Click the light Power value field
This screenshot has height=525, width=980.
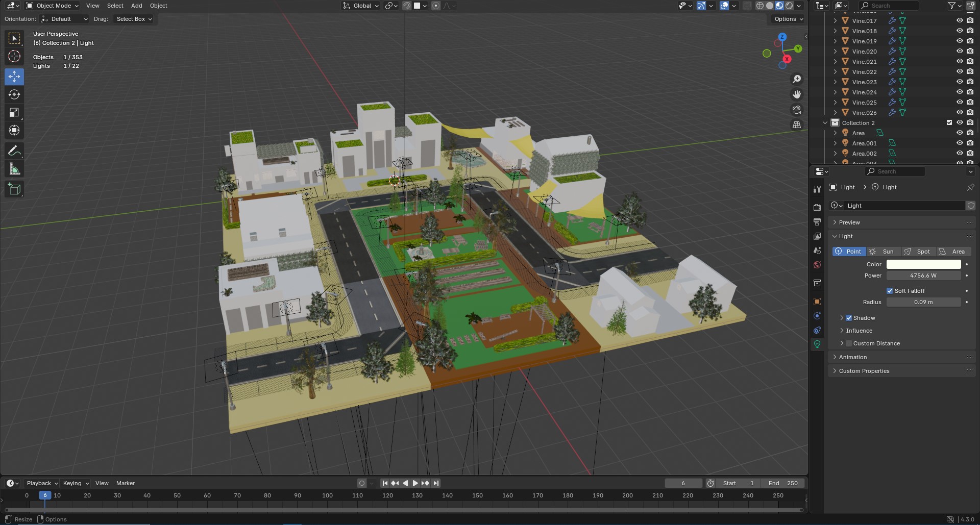pyautogui.click(x=923, y=276)
